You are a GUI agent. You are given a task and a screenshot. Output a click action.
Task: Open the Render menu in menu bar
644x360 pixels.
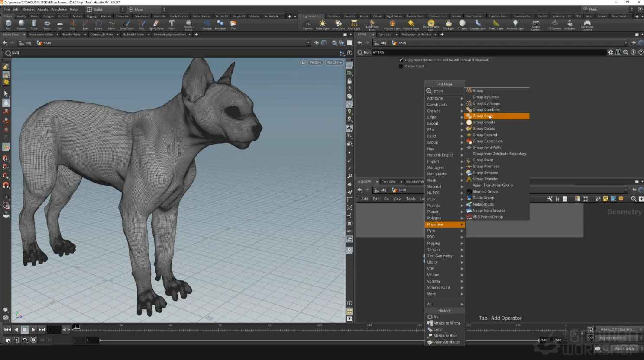[28, 9]
